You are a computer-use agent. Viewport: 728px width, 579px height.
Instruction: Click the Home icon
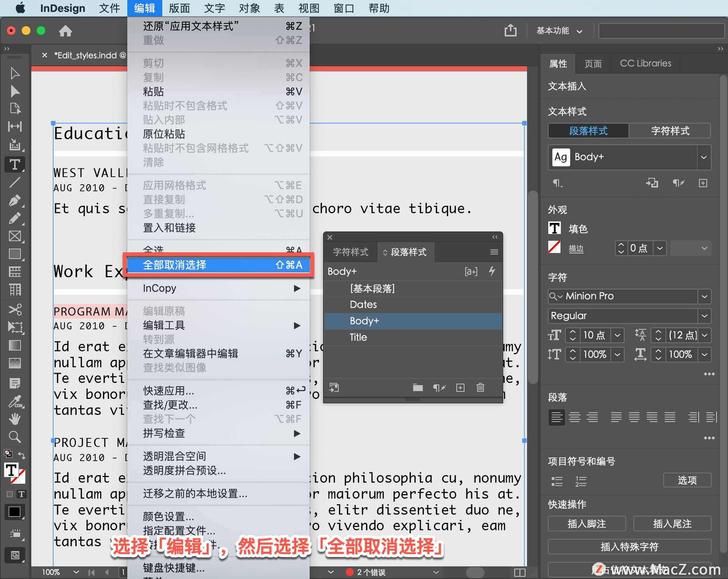[65, 31]
